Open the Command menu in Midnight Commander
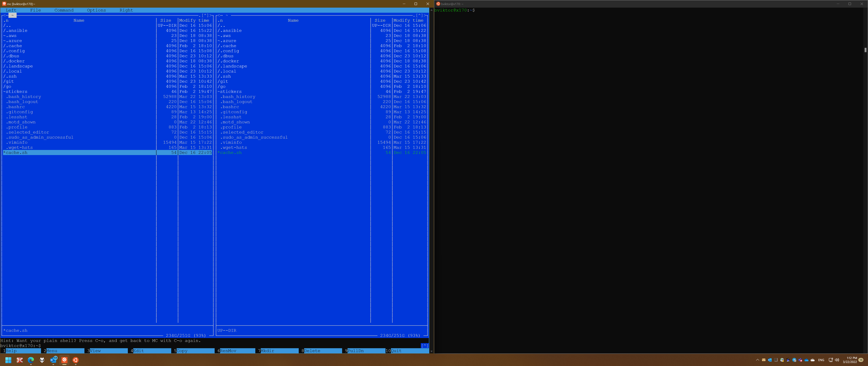 tap(64, 10)
